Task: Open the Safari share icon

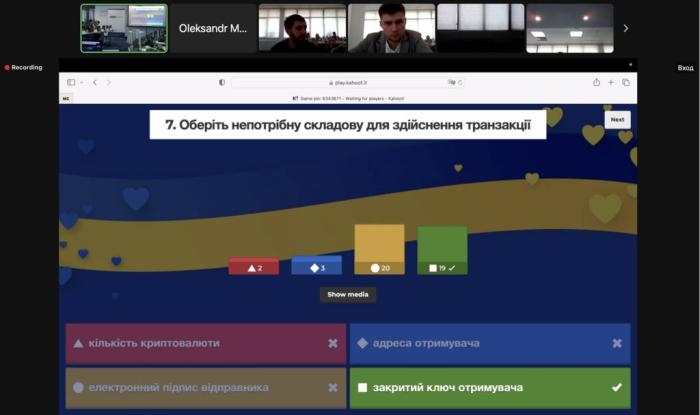Action: (596, 82)
